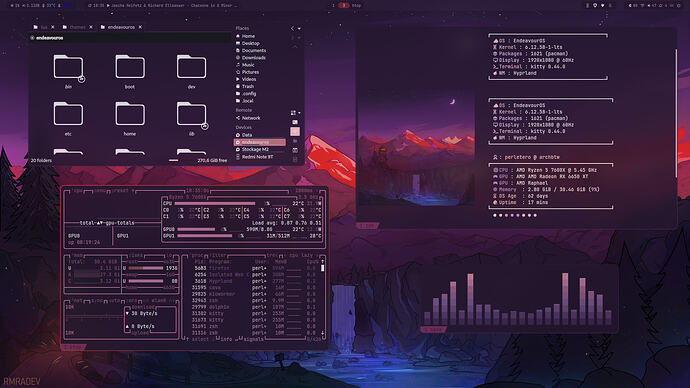Switch to workspace 1 in bar
The width and height of the screenshot is (690, 388).
(334, 5)
